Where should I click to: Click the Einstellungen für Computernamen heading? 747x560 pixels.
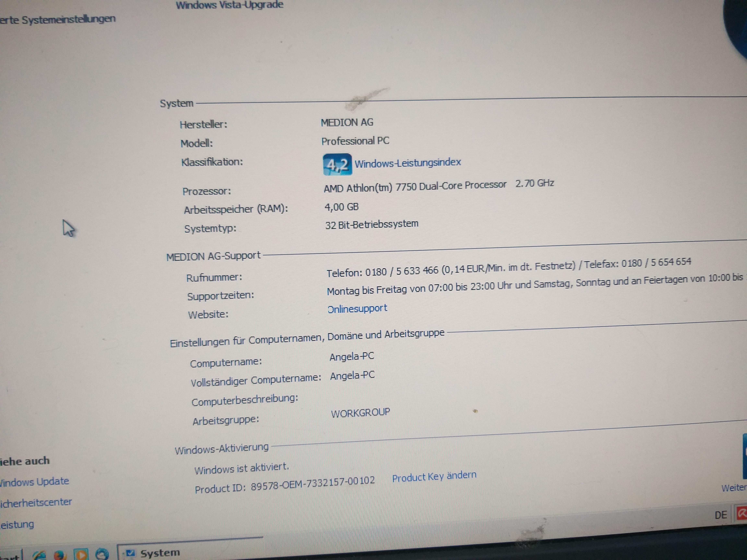(x=307, y=338)
